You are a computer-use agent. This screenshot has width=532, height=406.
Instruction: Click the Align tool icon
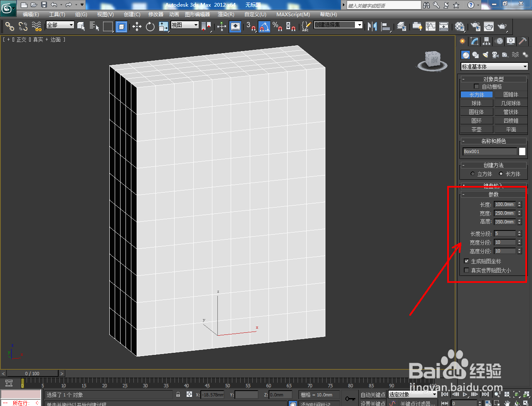click(x=386, y=26)
